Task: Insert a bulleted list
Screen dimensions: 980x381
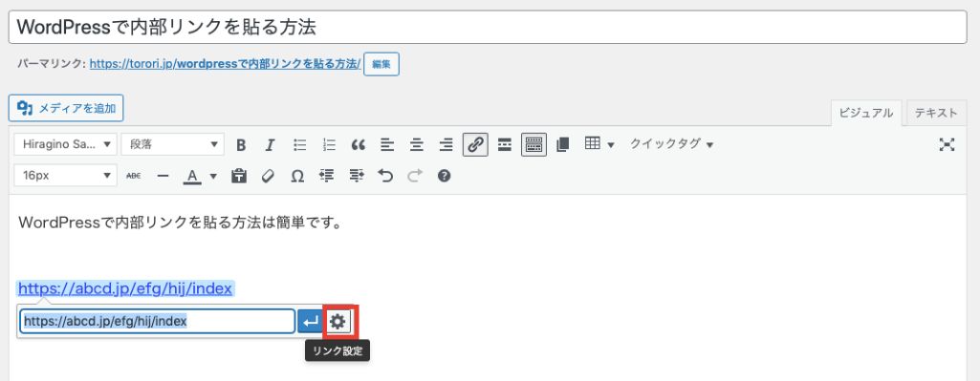Action: [x=299, y=145]
